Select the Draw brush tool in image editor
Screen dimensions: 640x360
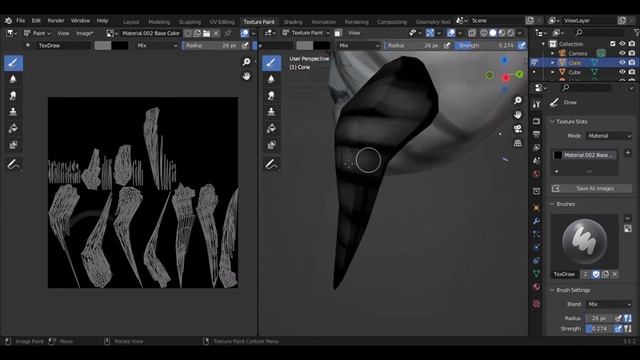tap(13, 63)
